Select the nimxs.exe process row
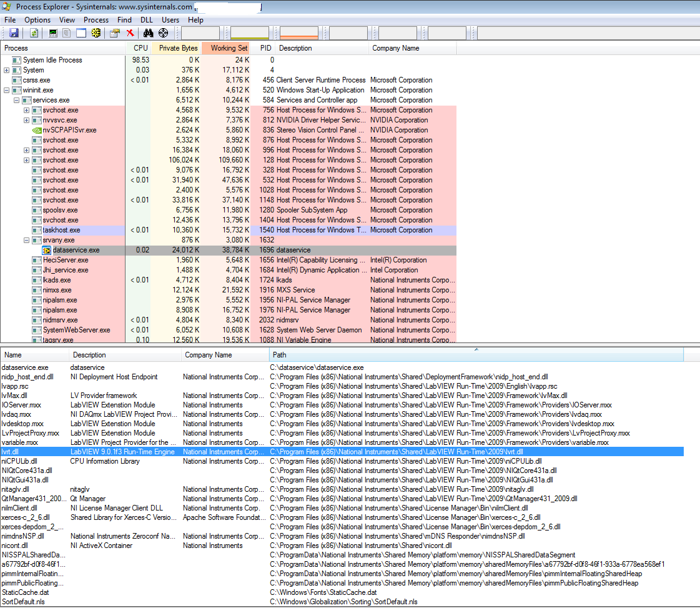This screenshot has height=608, width=700. pyautogui.click(x=229, y=290)
